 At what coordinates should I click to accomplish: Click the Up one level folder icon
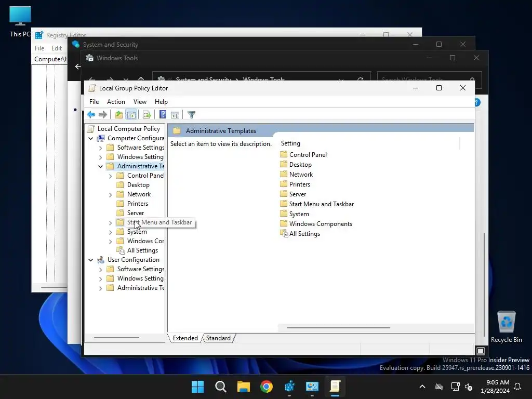tap(119, 115)
